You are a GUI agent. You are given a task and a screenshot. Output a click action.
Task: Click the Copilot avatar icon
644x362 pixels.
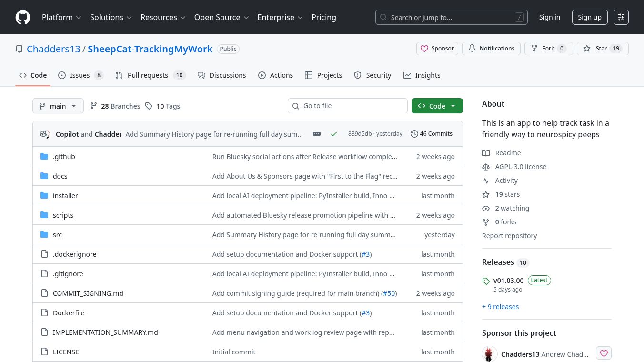click(45, 134)
